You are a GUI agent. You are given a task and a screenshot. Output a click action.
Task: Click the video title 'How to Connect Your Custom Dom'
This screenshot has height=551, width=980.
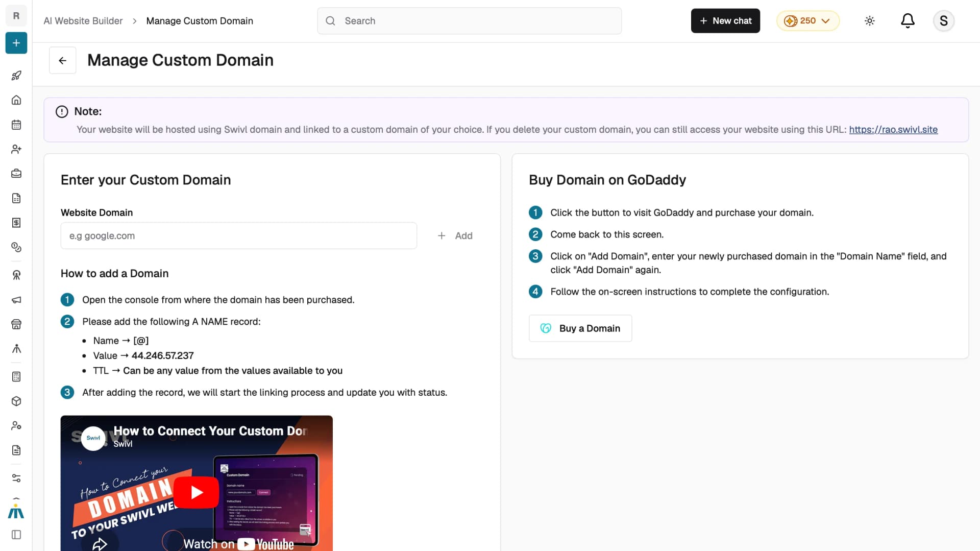(x=210, y=431)
